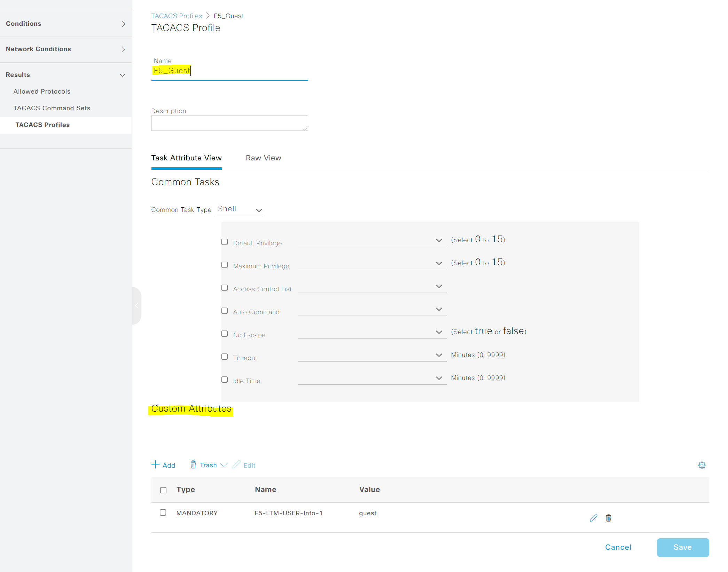Click into the Name field containing F5_Guest
This screenshot has height=572, width=728.
click(x=229, y=71)
